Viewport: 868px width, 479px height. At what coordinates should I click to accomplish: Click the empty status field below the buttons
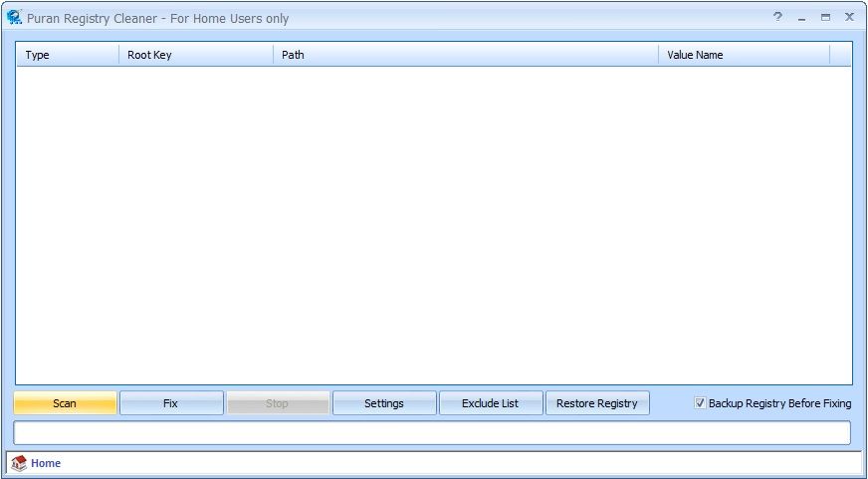pyautogui.click(x=432, y=432)
